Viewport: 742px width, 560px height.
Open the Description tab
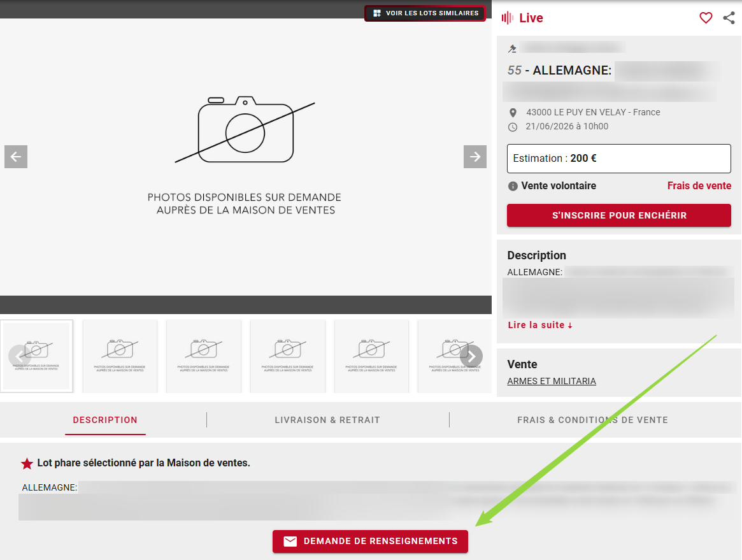pos(105,420)
